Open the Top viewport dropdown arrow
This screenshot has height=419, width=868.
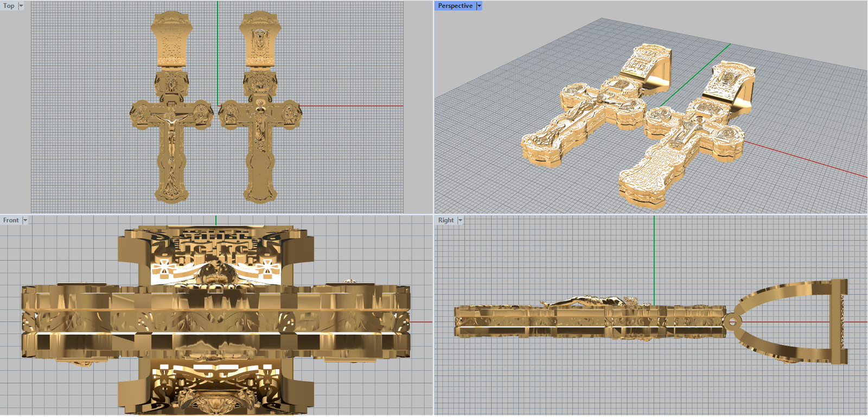[21, 6]
